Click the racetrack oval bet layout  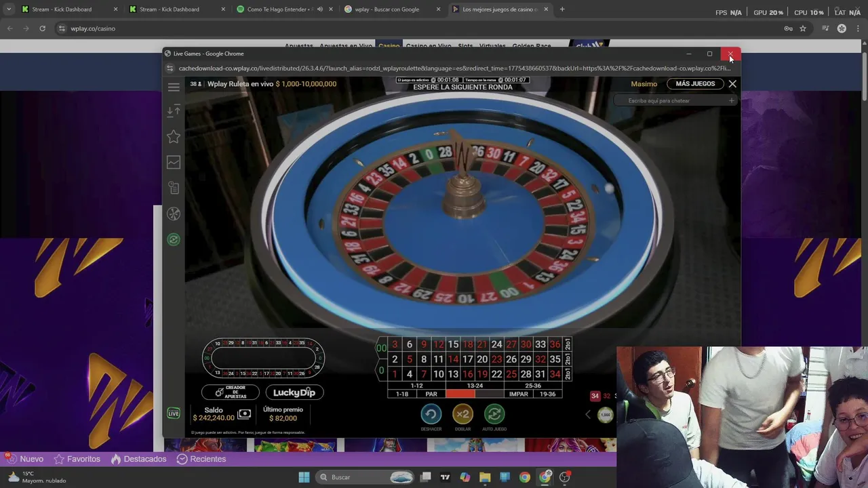(263, 357)
